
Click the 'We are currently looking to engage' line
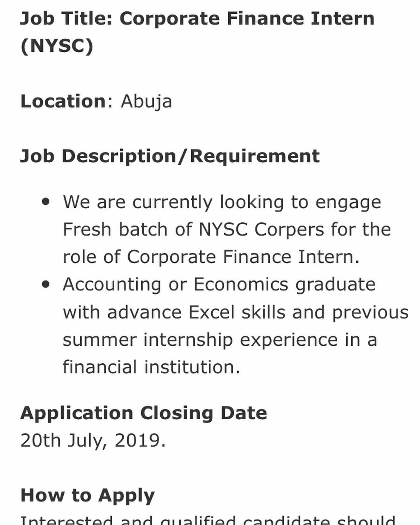(x=222, y=202)
